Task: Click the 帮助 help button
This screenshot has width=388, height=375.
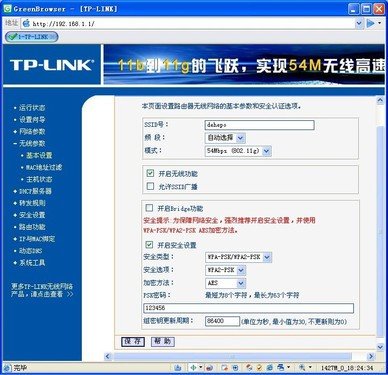Action: (x=163, y=341)
